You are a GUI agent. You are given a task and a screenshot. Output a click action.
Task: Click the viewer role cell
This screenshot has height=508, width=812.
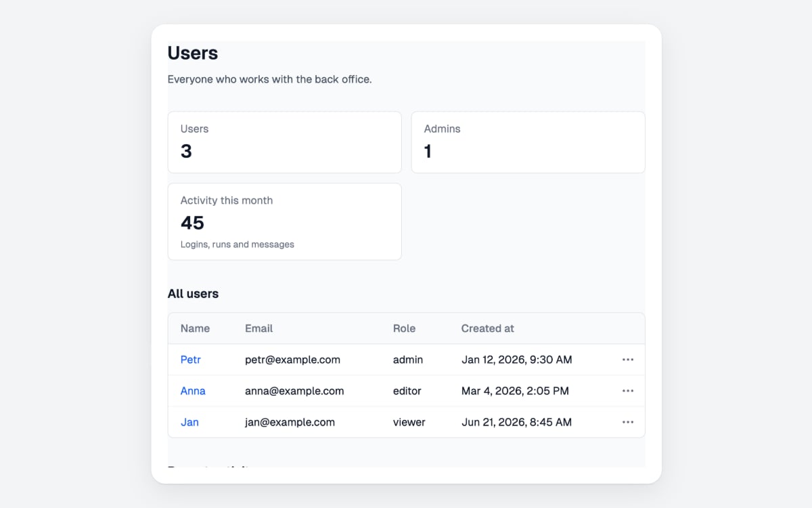(409, 422)
